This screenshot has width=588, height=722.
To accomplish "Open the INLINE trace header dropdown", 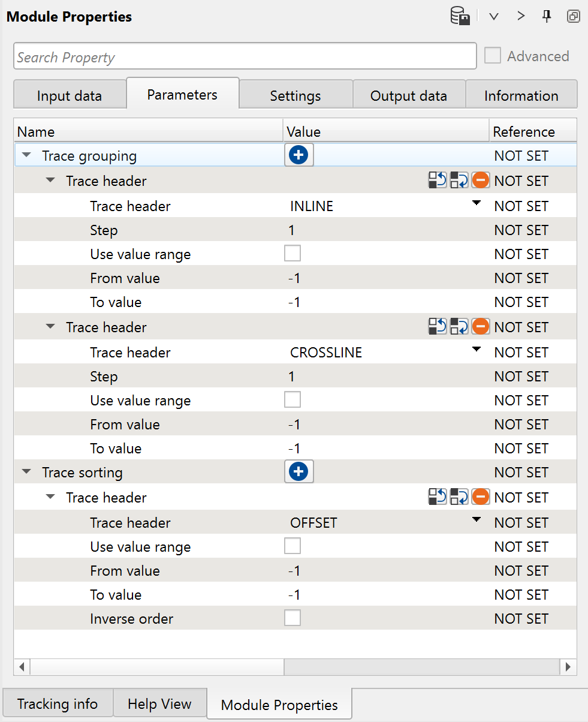I will (477, 204).
